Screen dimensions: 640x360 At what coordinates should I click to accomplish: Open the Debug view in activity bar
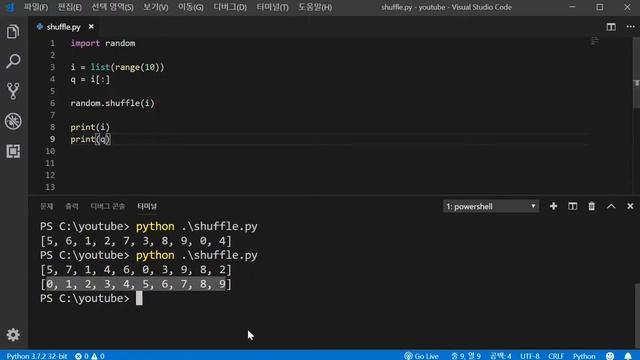click(x=13, y=121)
